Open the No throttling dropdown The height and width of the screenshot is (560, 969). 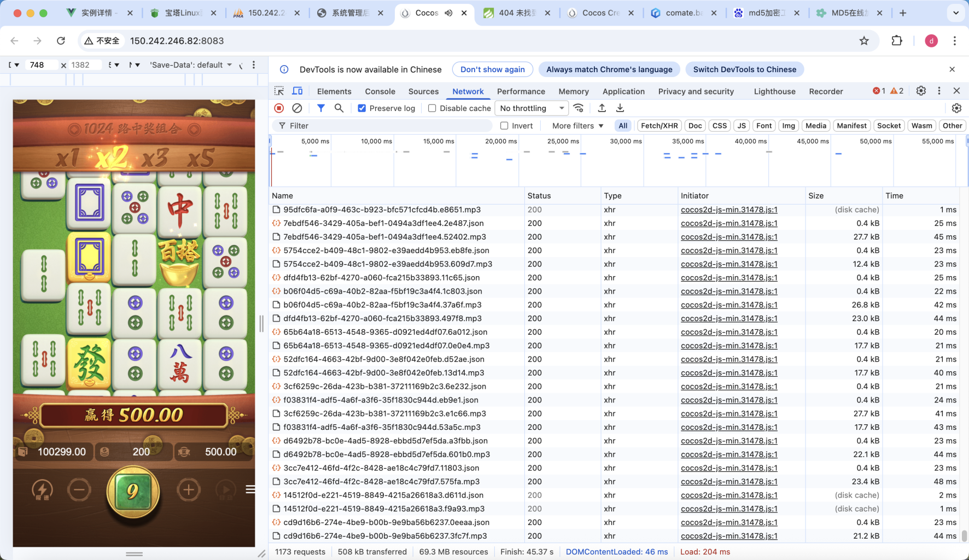pos(530,108)
